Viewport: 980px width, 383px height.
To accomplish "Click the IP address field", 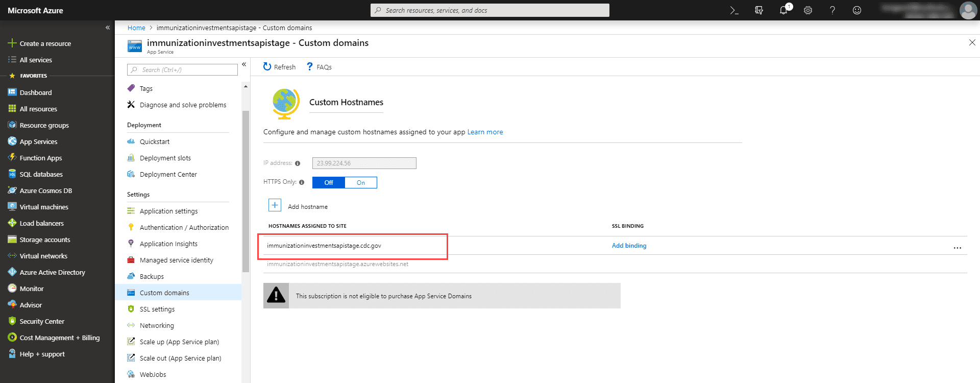I will click(364, 163).
